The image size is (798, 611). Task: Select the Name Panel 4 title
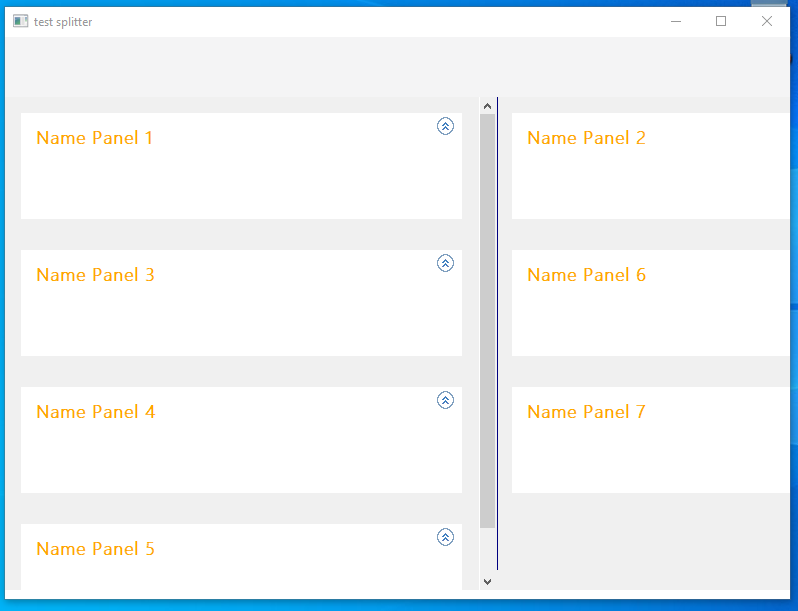(x=96, y=412)
